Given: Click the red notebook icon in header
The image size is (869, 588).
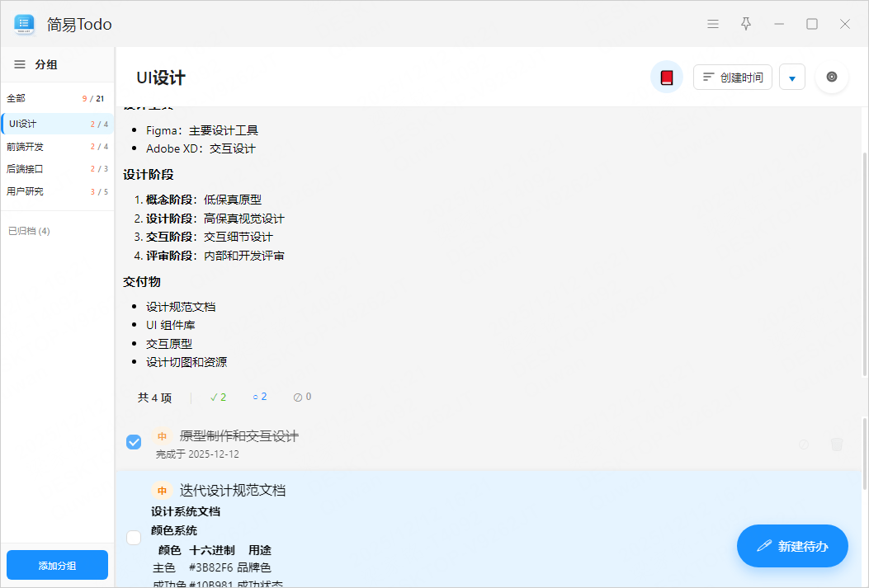Looking at the screenshot, I should 667,78.
